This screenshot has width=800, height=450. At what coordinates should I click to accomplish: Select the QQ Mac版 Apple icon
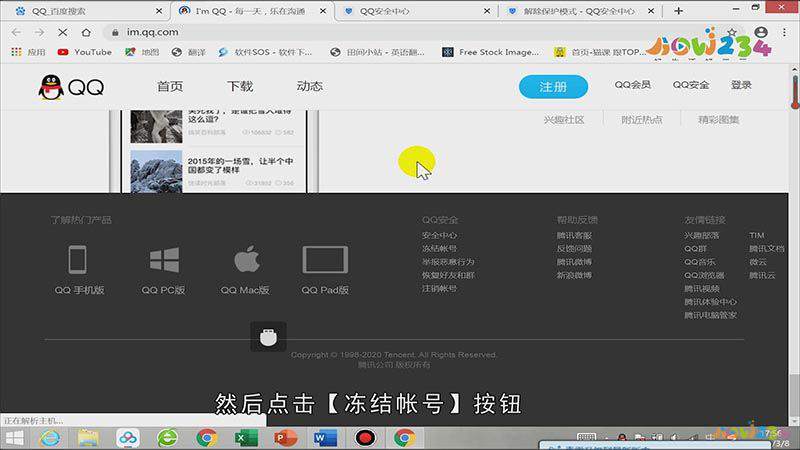coord(247,259)
